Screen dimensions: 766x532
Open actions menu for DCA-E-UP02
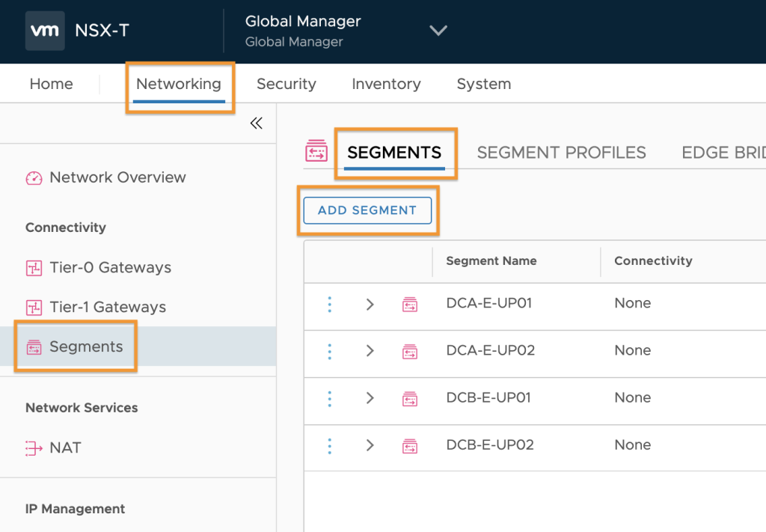[330, 352]
